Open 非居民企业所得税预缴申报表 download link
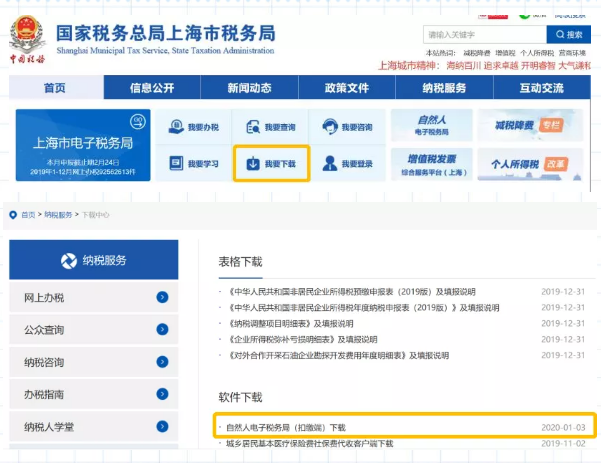 point(352,292)
